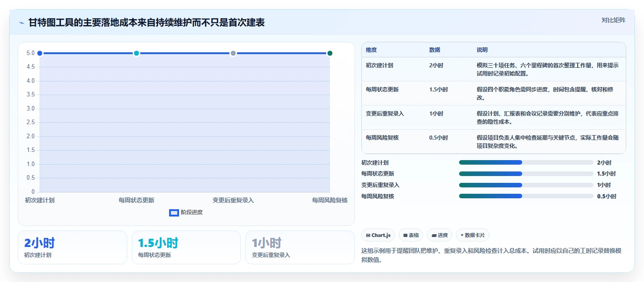644x282 pixels.
Task: Click the x-axis label 每周风险复核
Action: click(x=330, y=200)
